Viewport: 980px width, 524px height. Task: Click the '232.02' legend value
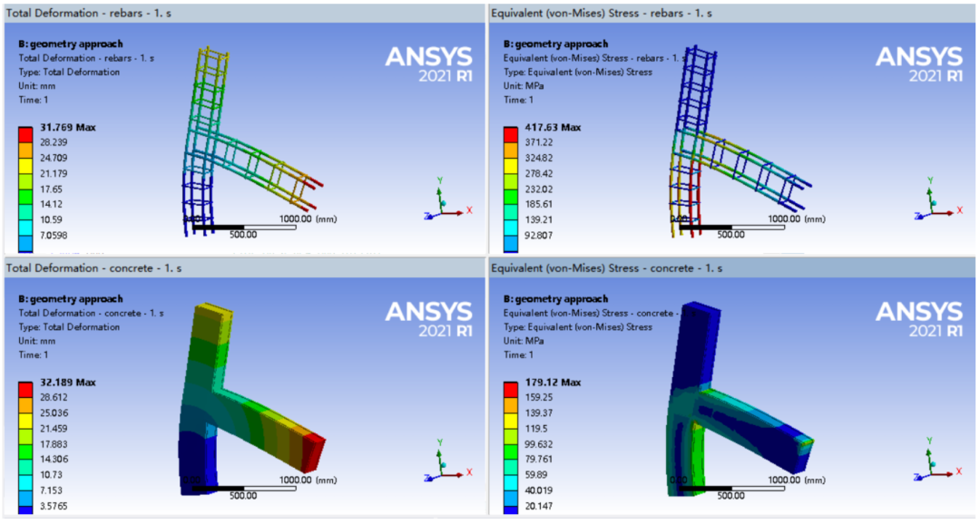pos(539,189)
